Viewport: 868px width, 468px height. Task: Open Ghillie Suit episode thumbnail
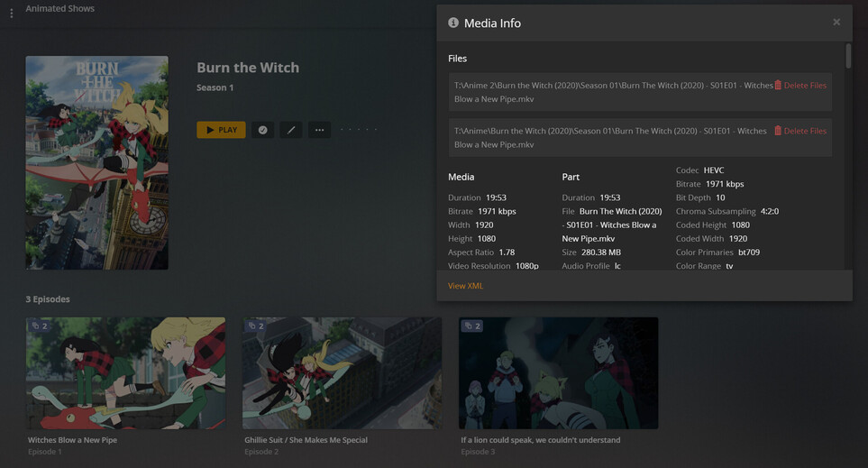[343, 372]
